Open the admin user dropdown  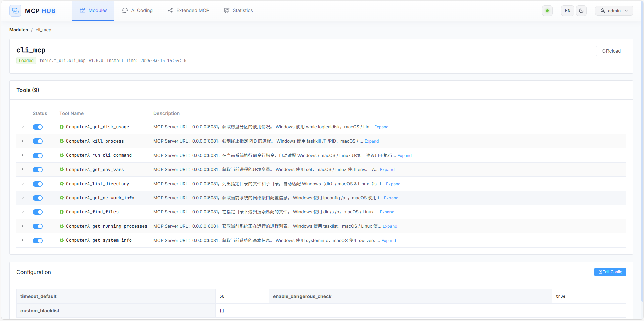point(614,11)
